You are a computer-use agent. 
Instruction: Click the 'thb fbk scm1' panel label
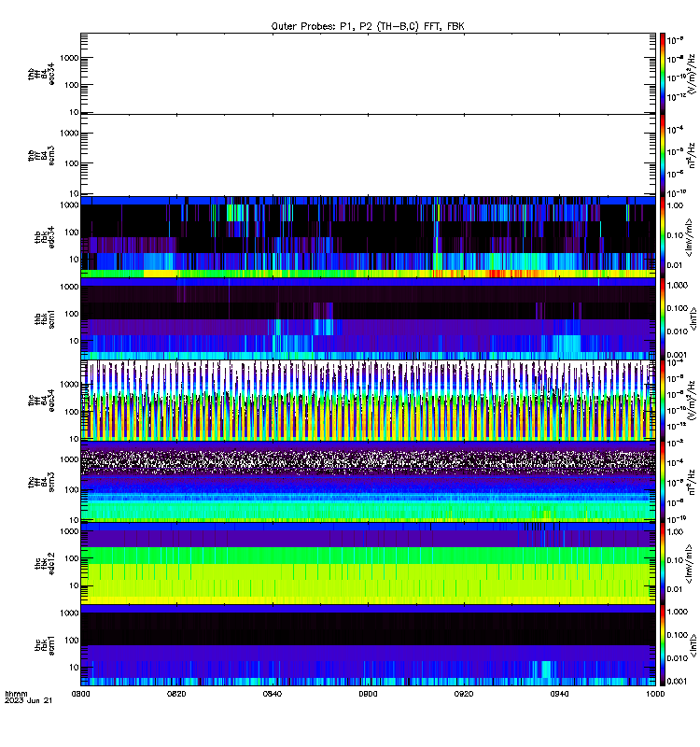tap(45, 318)
